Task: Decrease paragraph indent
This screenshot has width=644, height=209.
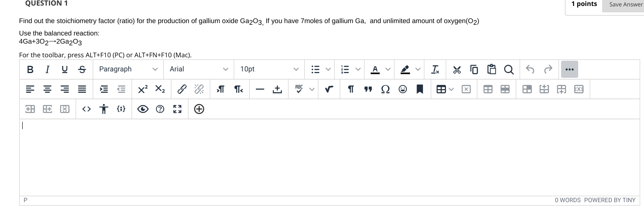Action: click(121, 89)
